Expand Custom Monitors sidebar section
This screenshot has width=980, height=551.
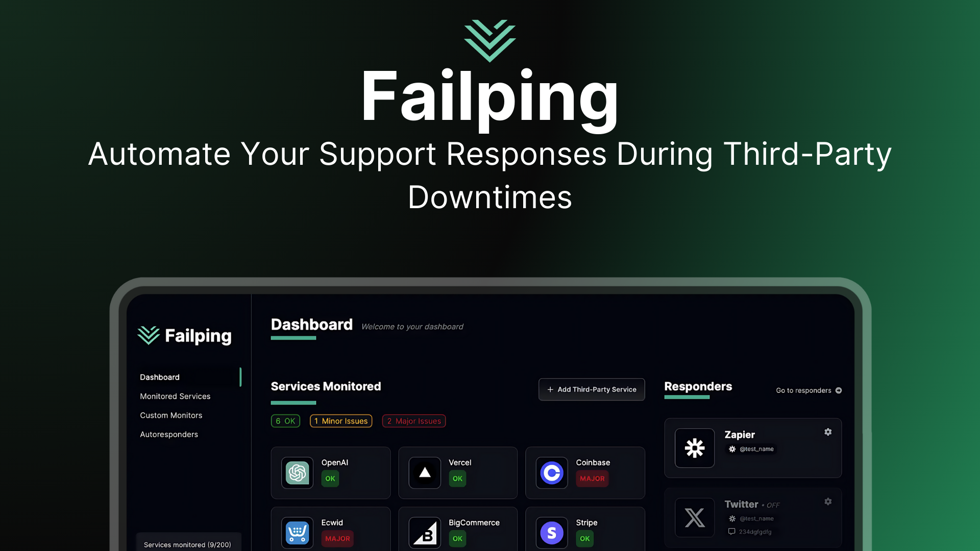(x=170, y=415)
